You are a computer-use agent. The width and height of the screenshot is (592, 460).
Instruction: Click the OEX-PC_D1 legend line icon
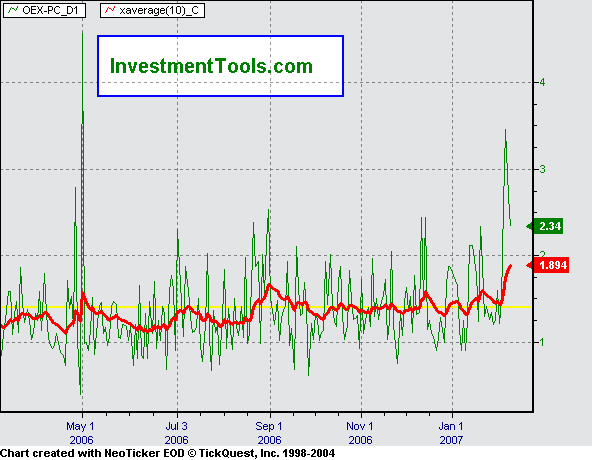coord(13,10)
